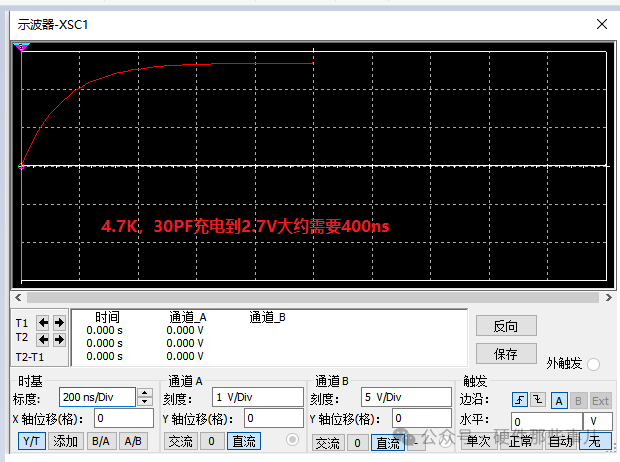Screen dimensions: 620x462
Task: Click T1 cursor right arrow
Action: tap(58, 323)
